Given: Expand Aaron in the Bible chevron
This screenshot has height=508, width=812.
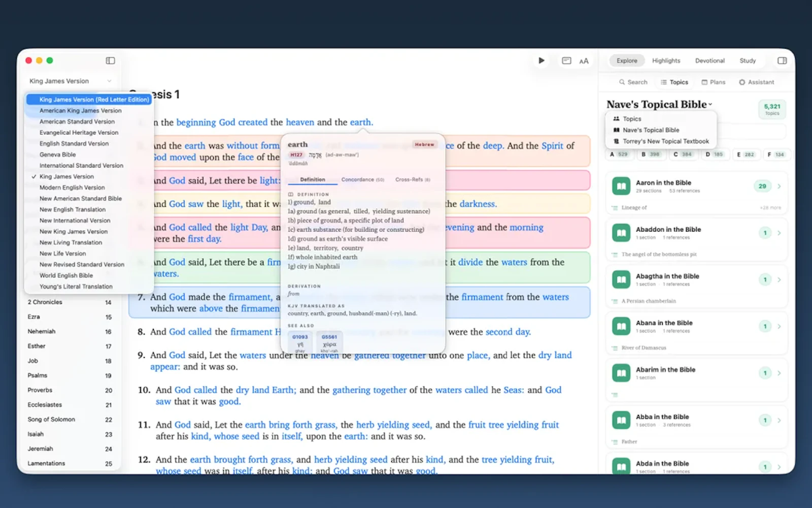Looking at the screenshot, I should tap(779, 186).
